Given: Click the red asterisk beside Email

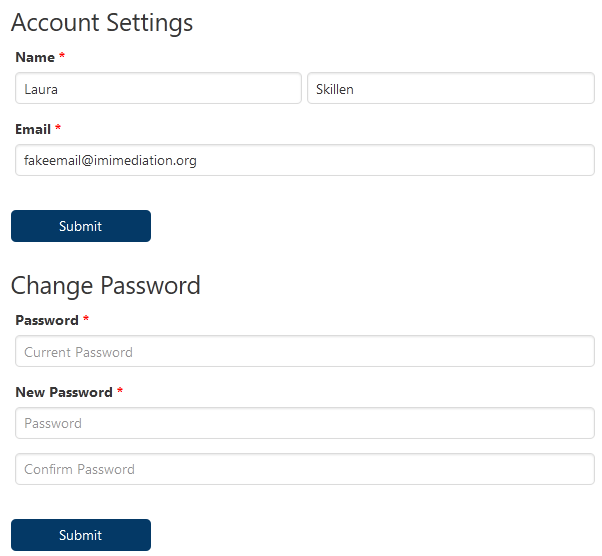Looking at the screenshot, I should [x=58, y=129].
